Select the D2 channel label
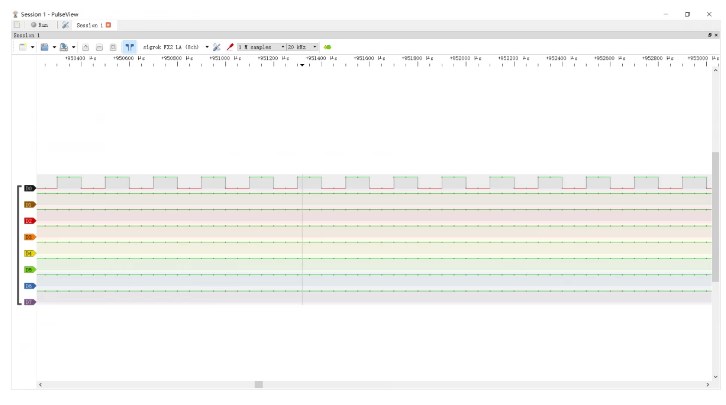726x405 pixels. 30,221
